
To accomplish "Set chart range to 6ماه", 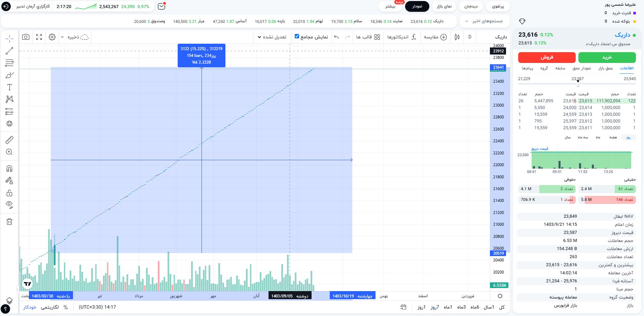I will pyautogui.click(x=475, y=307).
